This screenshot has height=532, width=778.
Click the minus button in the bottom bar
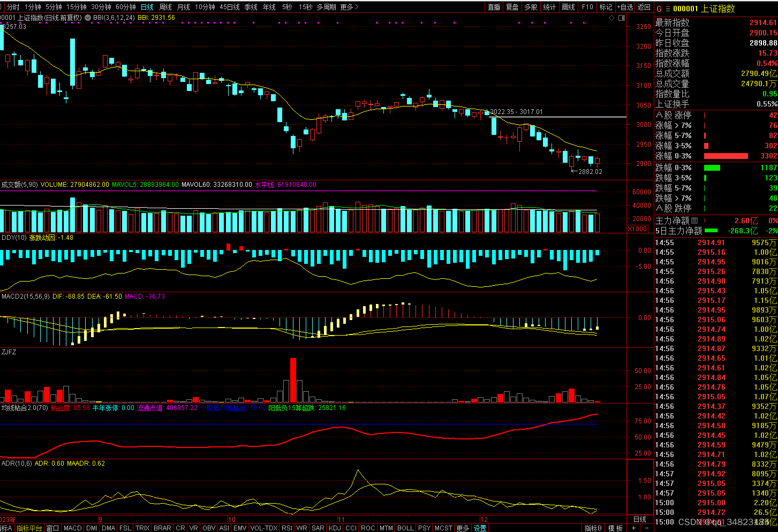[x=647, y=528]
